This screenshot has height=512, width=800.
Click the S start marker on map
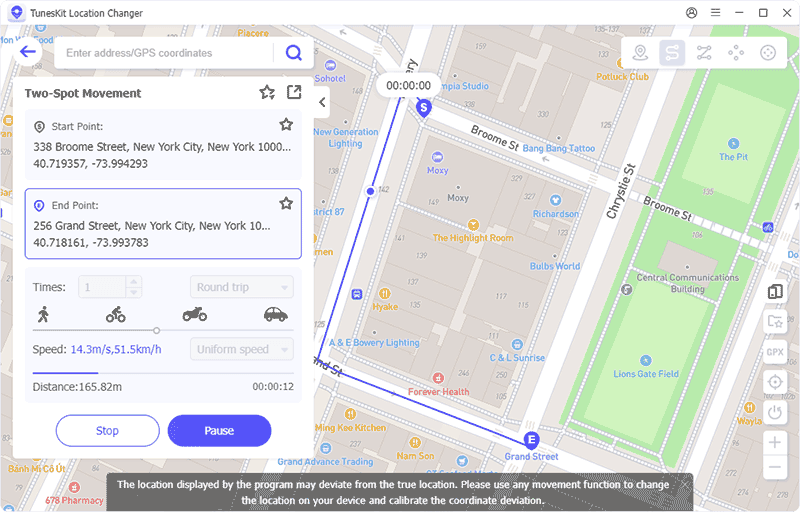click(x=423, y=108)
